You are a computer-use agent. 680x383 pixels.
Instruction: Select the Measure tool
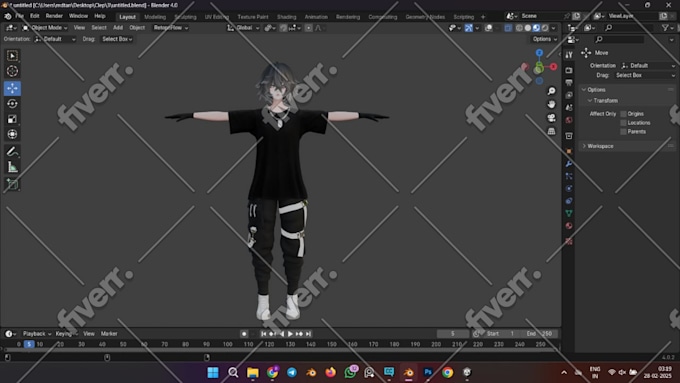pos(12,167)
